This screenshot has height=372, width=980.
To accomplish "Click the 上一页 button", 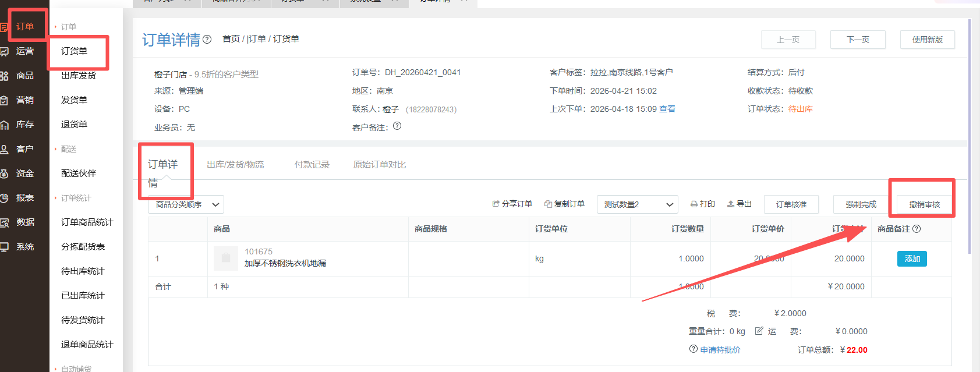I will pyautogui.click(x=788, y=40).
